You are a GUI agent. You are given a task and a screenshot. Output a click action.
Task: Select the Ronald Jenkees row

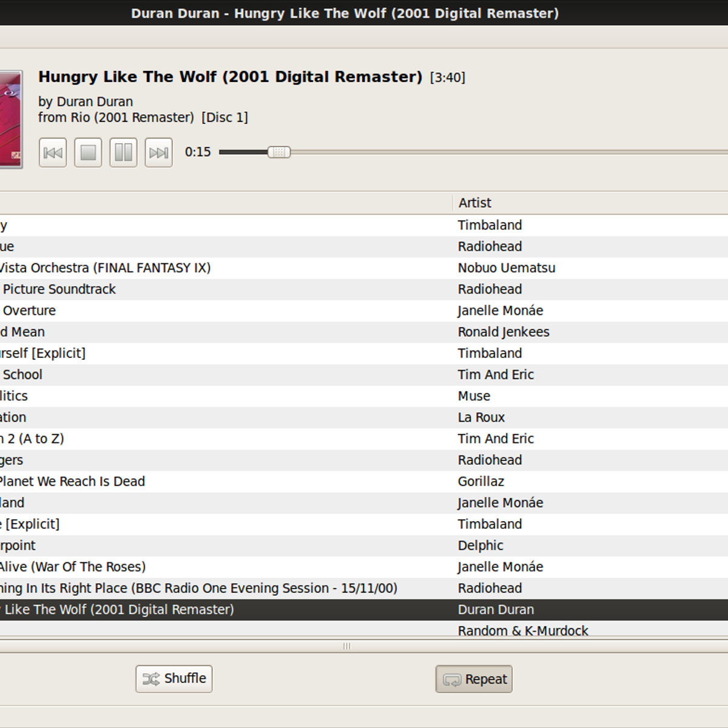[364, 332]
